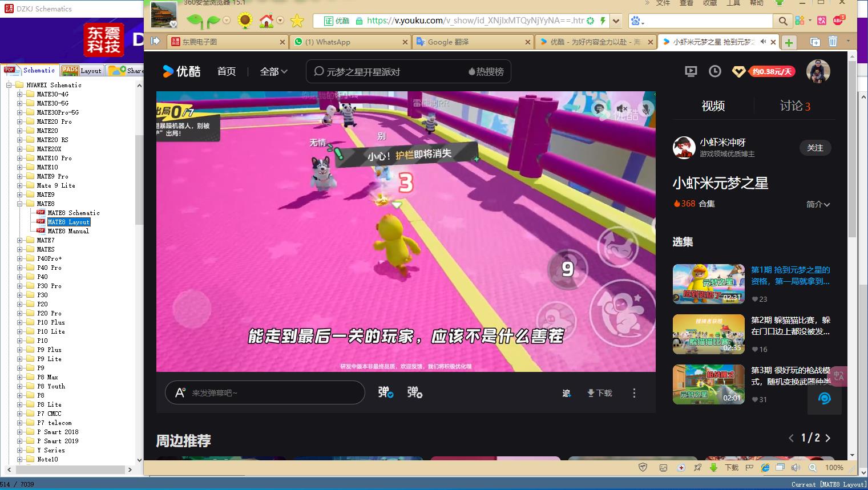
Task: Click the 关注 follow button
Action: tap(815, 148)
